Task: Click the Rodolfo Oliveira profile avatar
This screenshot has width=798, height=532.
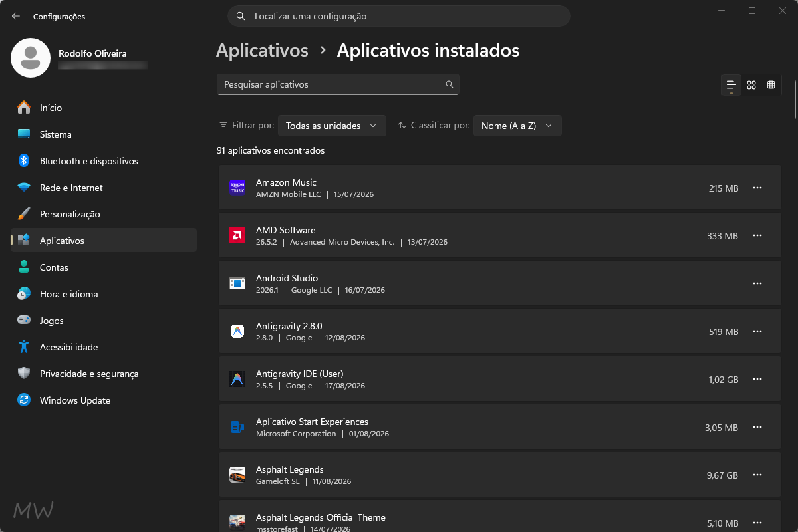Action: [31, 58]
